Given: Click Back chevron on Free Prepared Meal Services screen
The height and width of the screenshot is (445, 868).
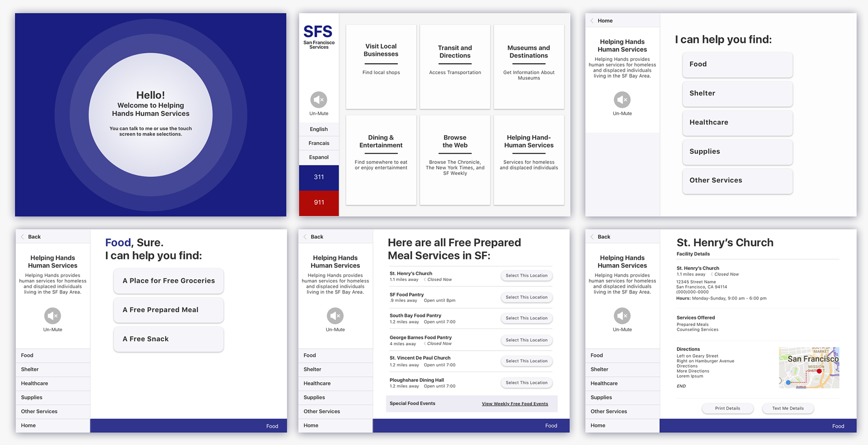Looking at the screenshot, I should tap(305, 237).
